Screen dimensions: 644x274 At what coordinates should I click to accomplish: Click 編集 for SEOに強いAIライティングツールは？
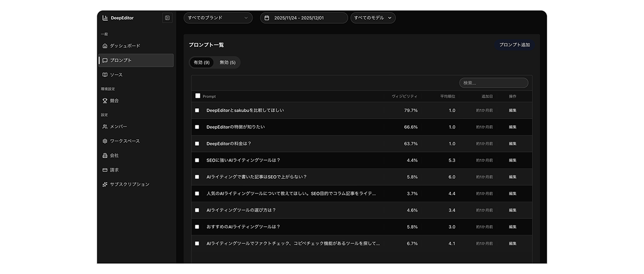tap(513, 160)
